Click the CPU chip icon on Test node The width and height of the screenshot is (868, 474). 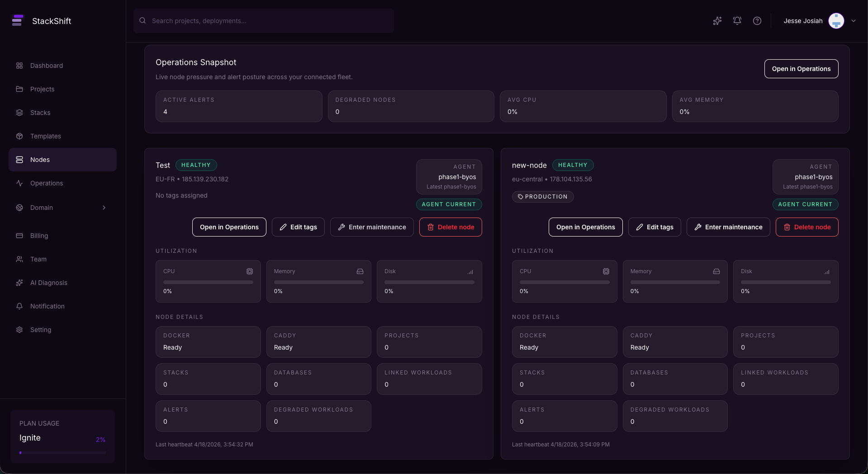[249, 271]
